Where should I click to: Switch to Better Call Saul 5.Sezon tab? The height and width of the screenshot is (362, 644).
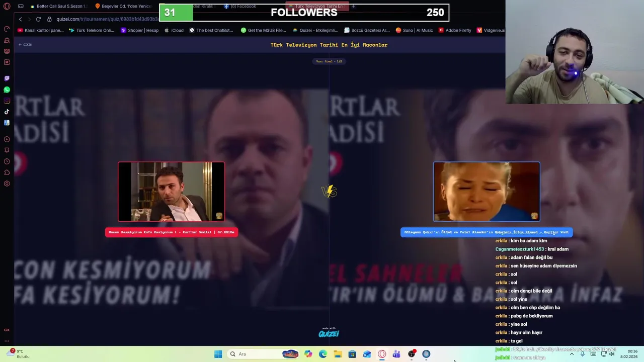click(59, 7)
